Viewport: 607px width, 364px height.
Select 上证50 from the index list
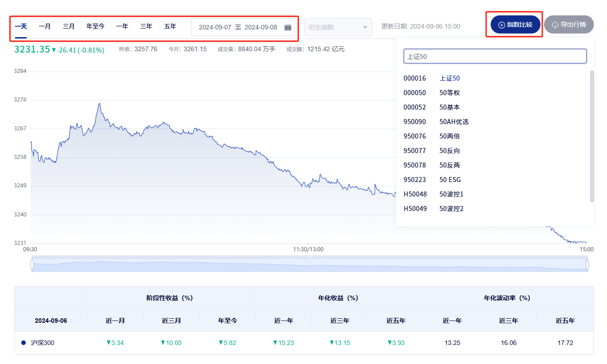449,78
